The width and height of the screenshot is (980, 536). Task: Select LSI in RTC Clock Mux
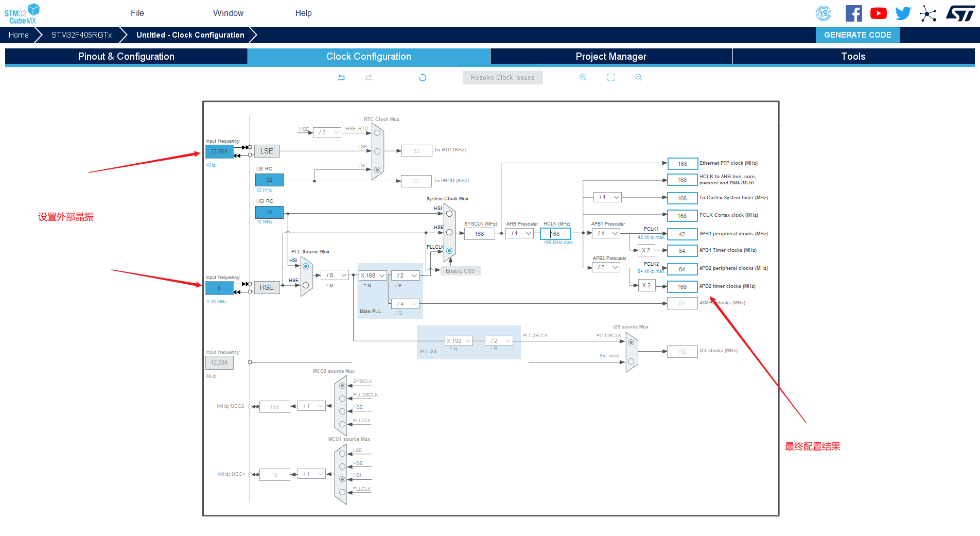pos(377,169)
